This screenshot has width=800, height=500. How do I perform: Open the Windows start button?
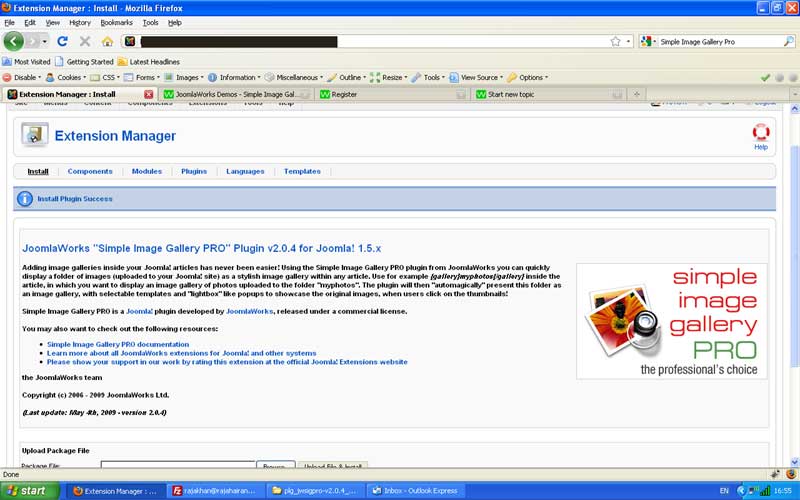(x=29, y=491)
